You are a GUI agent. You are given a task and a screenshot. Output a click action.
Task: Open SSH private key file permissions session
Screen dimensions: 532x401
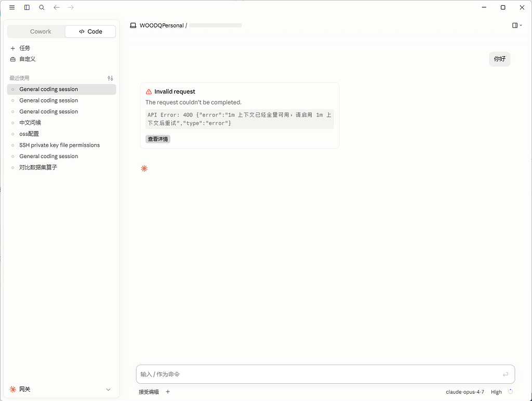[61, 145]
